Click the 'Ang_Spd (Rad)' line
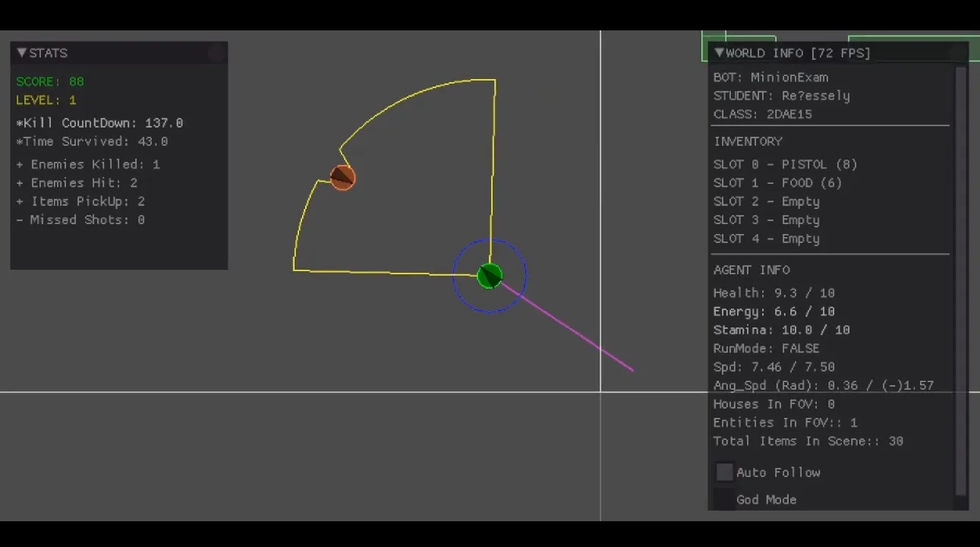This screenshot has height=547, width=980. tap(824, 386)
